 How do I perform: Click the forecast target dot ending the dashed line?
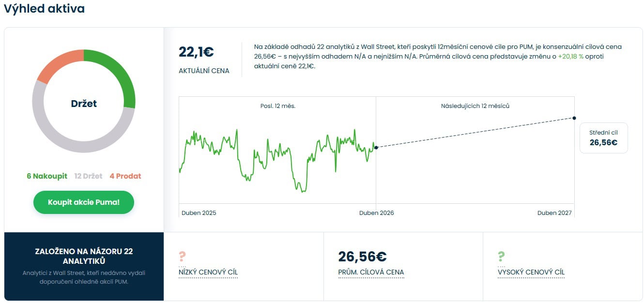click(x=574, y=118)
